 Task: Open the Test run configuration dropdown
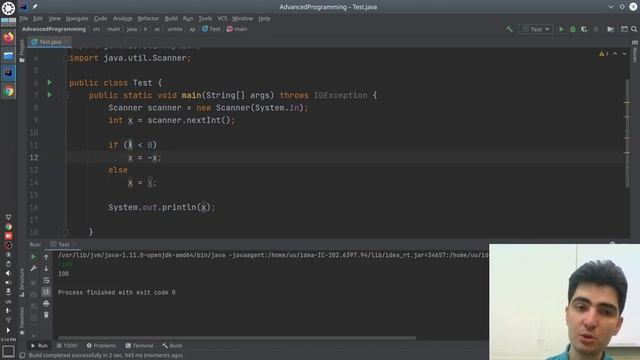click(x=536, y=29)
